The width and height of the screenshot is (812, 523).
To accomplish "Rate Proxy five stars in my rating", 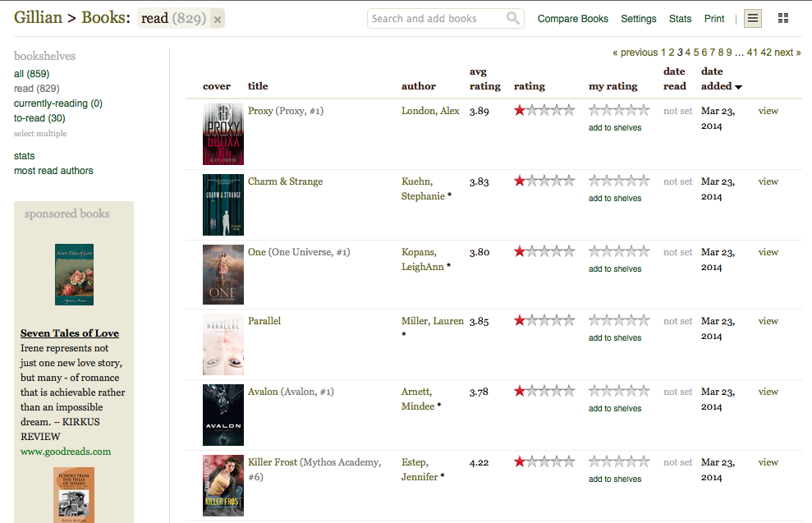I will coord(643,110).
